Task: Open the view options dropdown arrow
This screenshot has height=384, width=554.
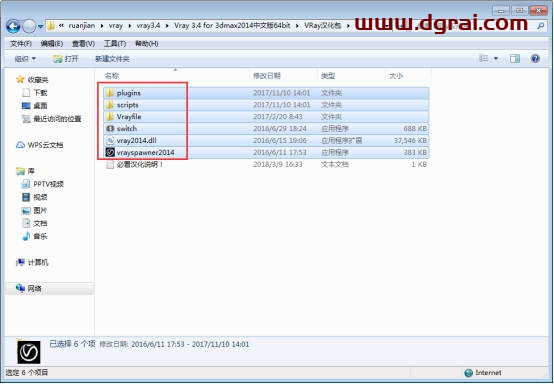Action: point(496,59)
